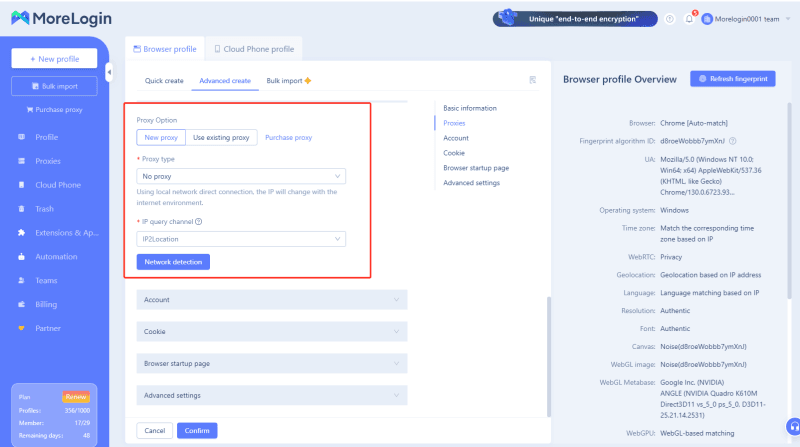Open the Profile sidebar item
The height and width of the screenshot is (447, 800).
[46, 137]
